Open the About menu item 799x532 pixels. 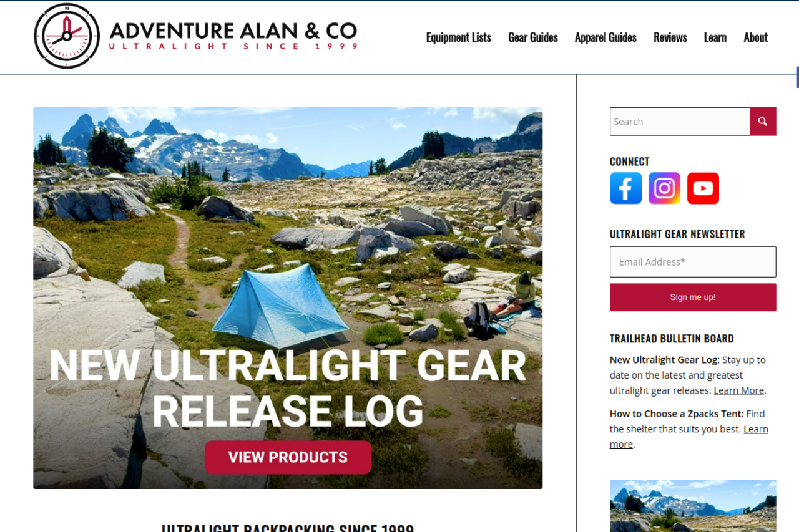[x=756, y=37]
